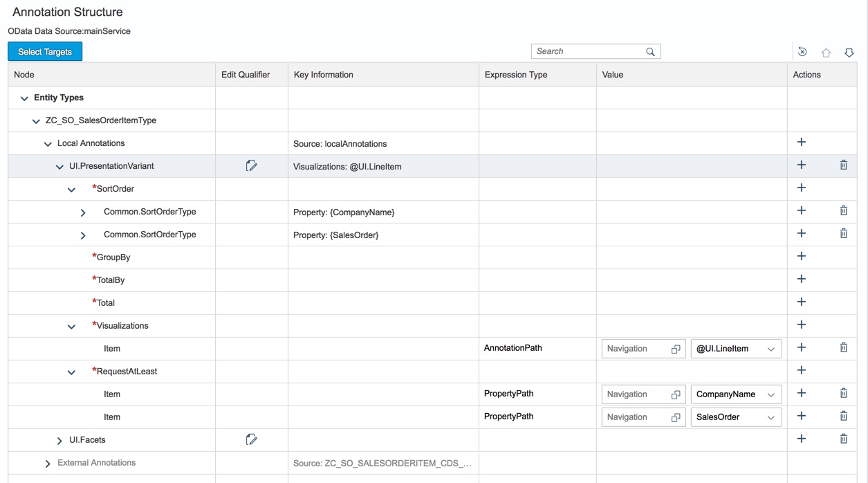Click the download arrow icon
Image resolution: width=868 pixels, height=483 pixels.
pyautogui.click(x=849, y=52)
